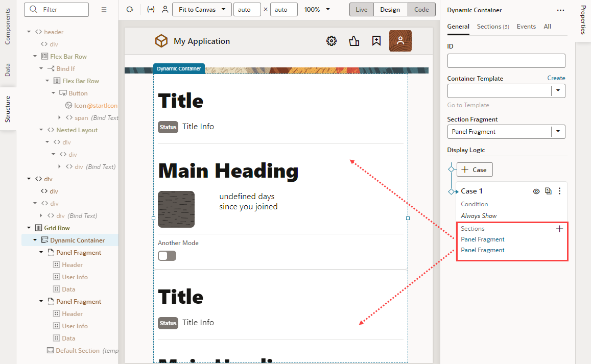Click the bookmark star icon in app header
Image resolution: width=591 pixels, height=364 pixels.
376,41
